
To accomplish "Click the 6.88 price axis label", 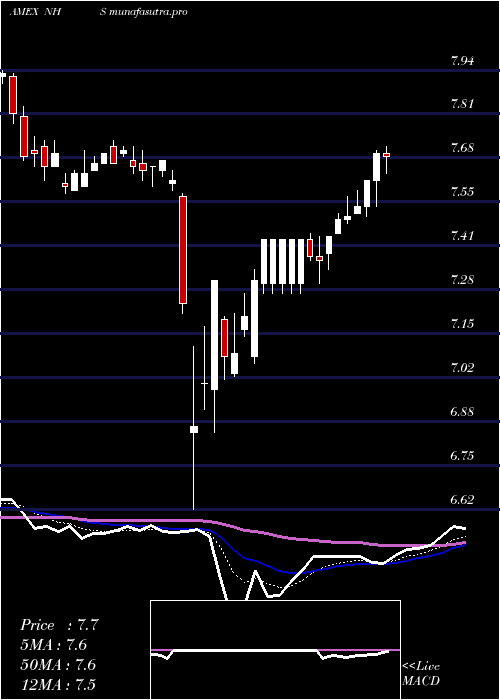I will click(462, 412).
